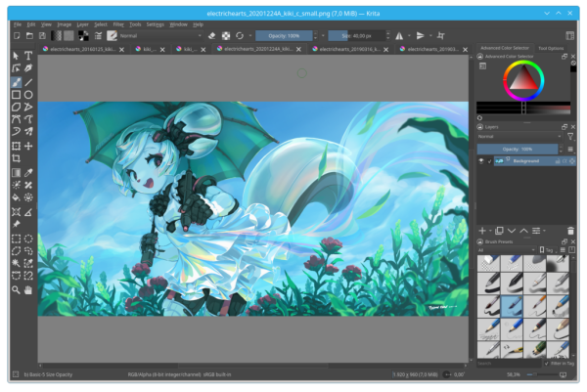The width and height of the screenshot is (587, 392).
Task: Open the layer filter funnel menu
Action: 570,137
